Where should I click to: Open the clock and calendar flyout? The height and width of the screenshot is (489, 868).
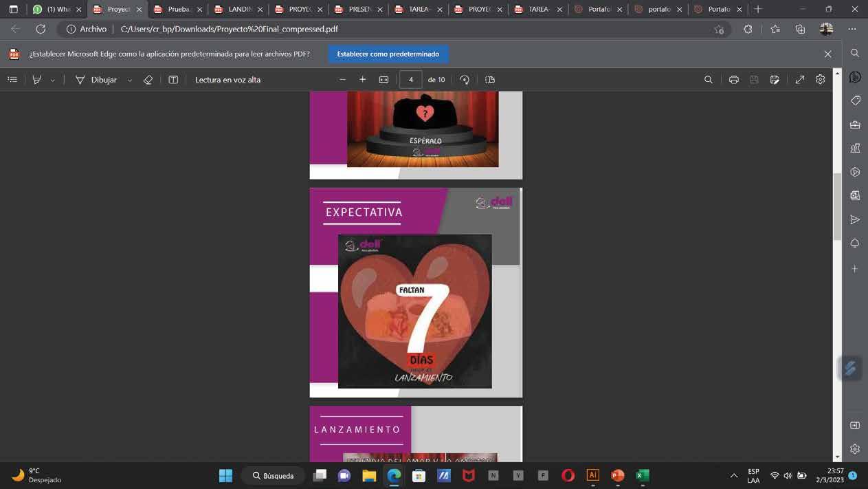pos(830,475)
